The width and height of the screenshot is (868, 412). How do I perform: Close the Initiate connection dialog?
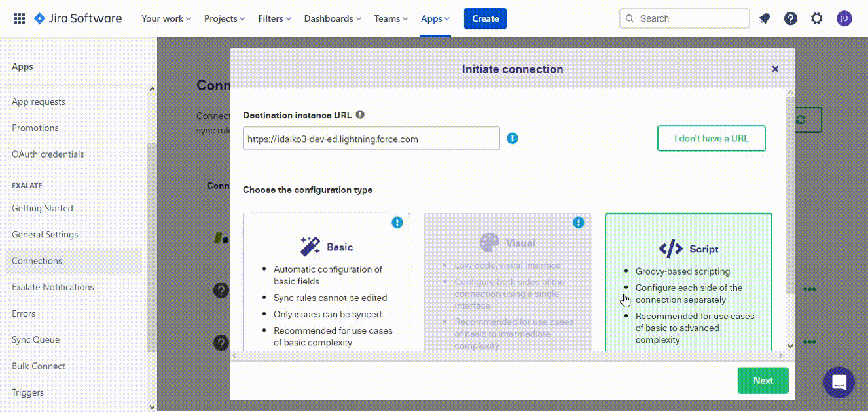[775, 69]
